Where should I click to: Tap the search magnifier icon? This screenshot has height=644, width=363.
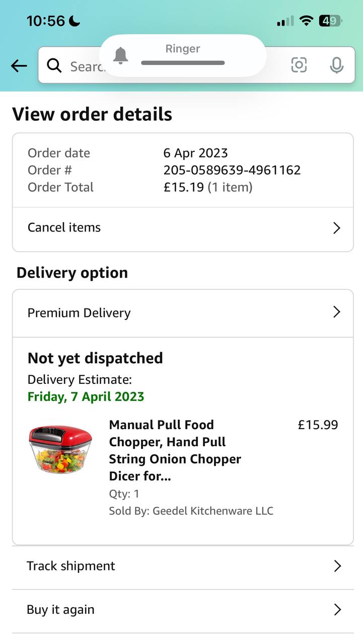coord(54,65)
